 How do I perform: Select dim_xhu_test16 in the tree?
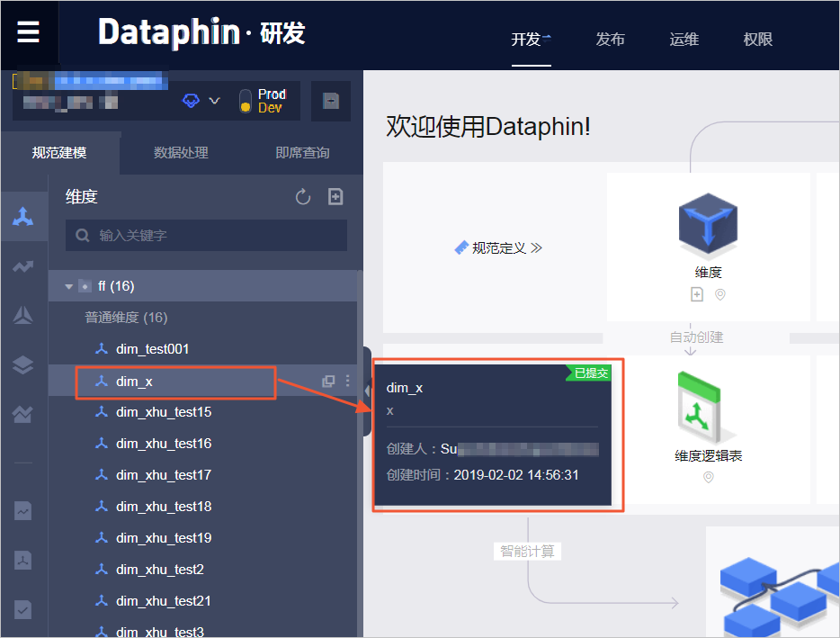coord(164,444)
